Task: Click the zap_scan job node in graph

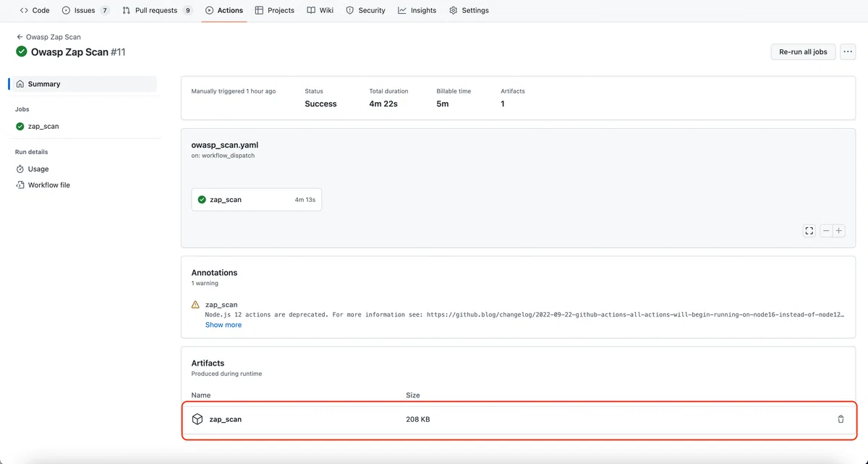Action: point(256,200)
